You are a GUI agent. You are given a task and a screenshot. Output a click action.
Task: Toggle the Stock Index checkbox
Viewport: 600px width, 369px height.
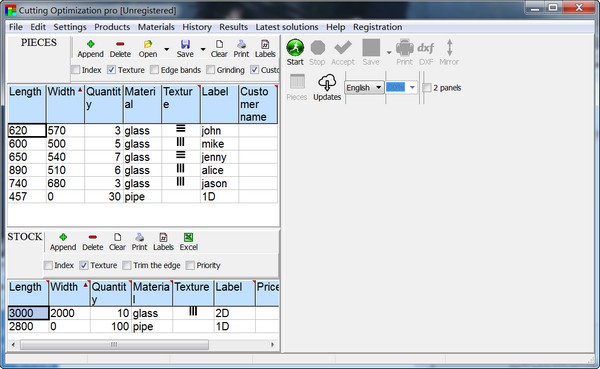pyautogui.click(x=48, y=265)
